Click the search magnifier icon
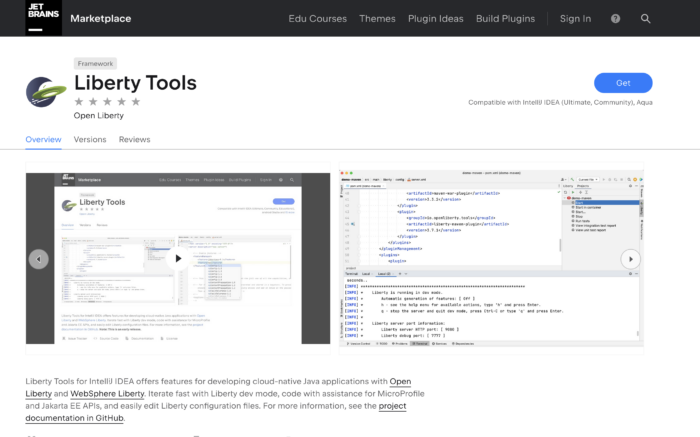700x437 pixels. point(646,19)
